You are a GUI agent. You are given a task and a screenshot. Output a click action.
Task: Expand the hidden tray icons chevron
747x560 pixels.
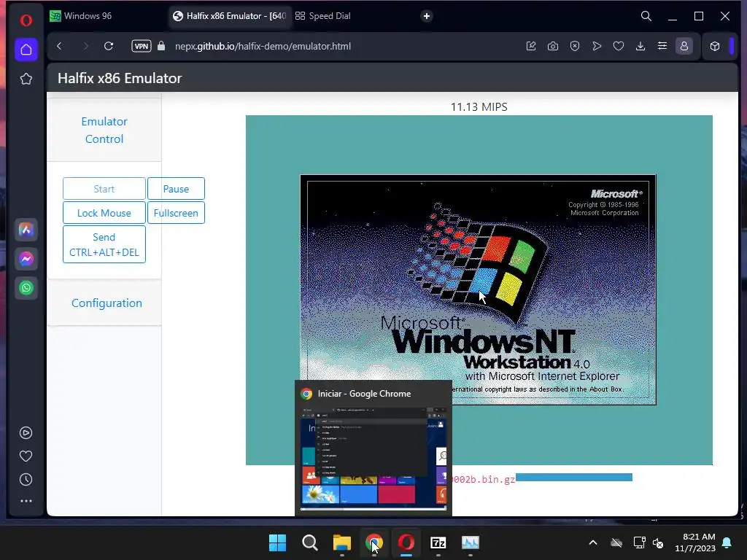[592, 542]
